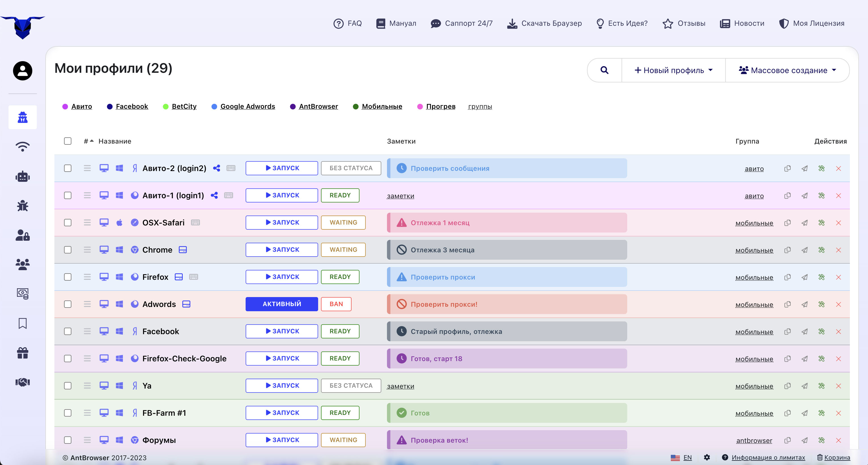Screen dimensions: 868x465
Task: Open note Проверить сообщения for Авито-2
Action: coord(507,168)
